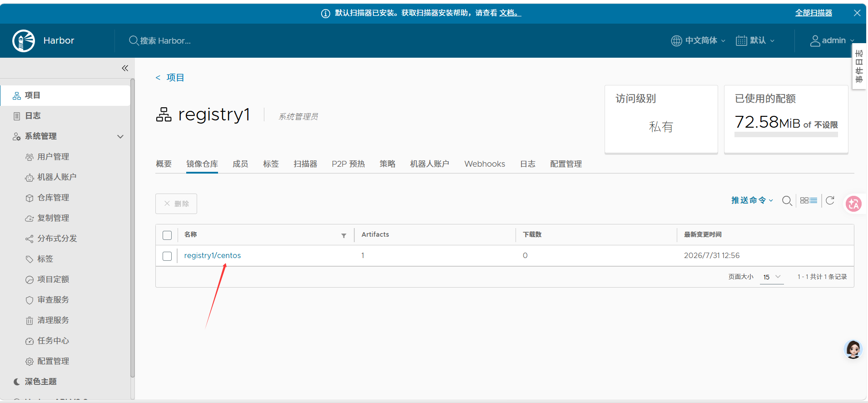Collapse the sidebar with double-chevron icon
The image size is (868, 403).
tap(125, 68)
